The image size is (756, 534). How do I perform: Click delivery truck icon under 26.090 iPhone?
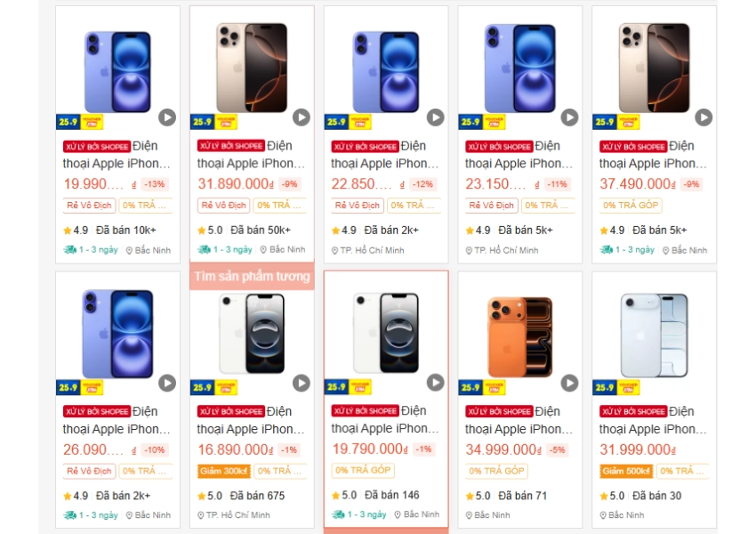pyautogui.click(x=69, y=515)
